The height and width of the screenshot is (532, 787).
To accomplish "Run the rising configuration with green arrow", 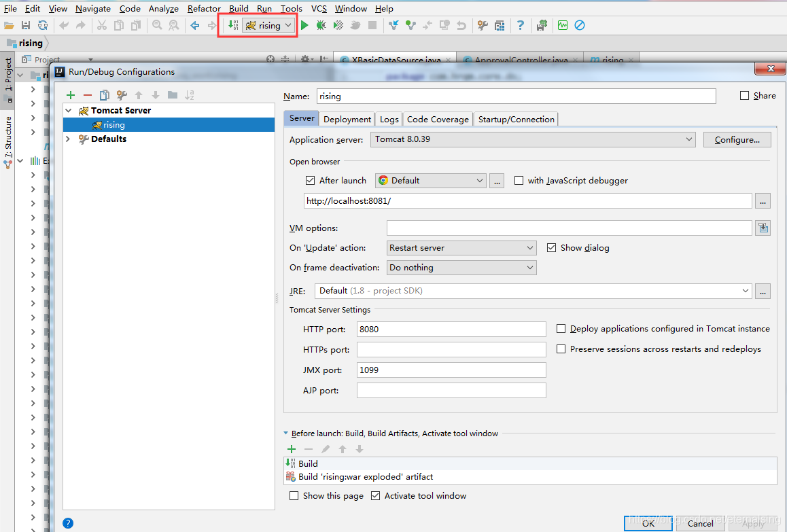I will (304, 25).
